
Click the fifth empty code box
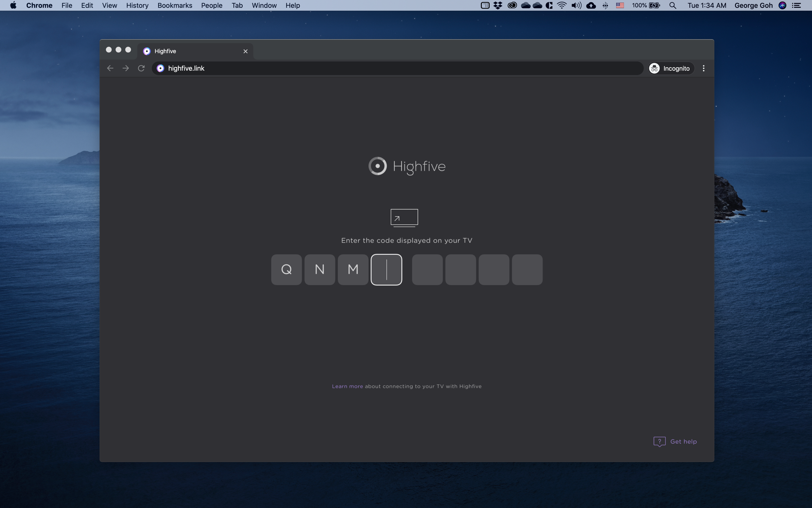tap(427, 270)
